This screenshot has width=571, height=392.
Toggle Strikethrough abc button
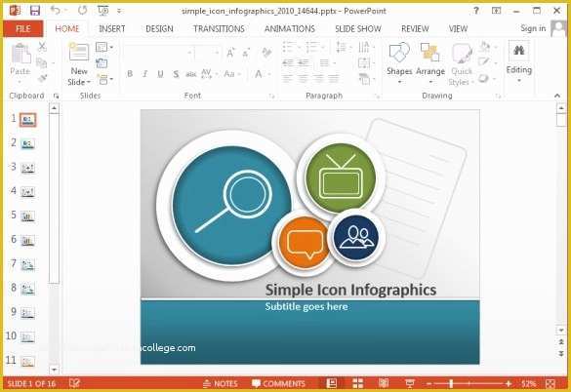click(x=190, y=74)
